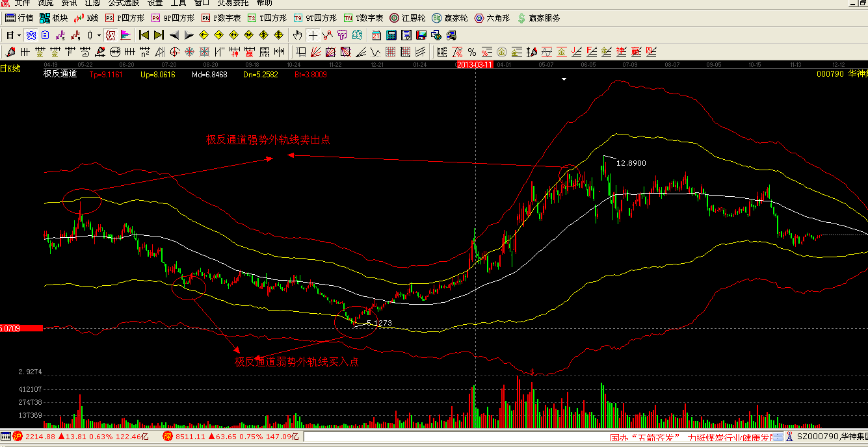Click the P四方形 toolbar button
868x447 pixels.
pyautogui.click(x=125, y=18)
